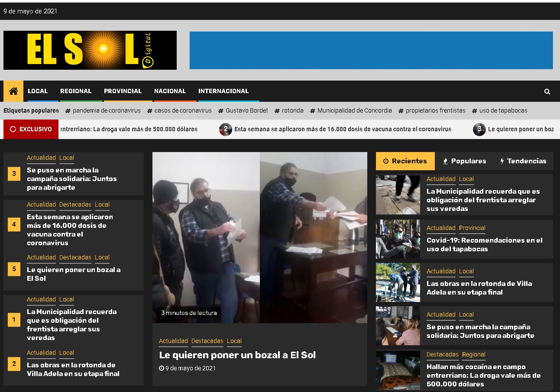
Task: Open ticker headline 'La droga vale más de 500.000 dólares'
Action: click(x=128, y=129)
